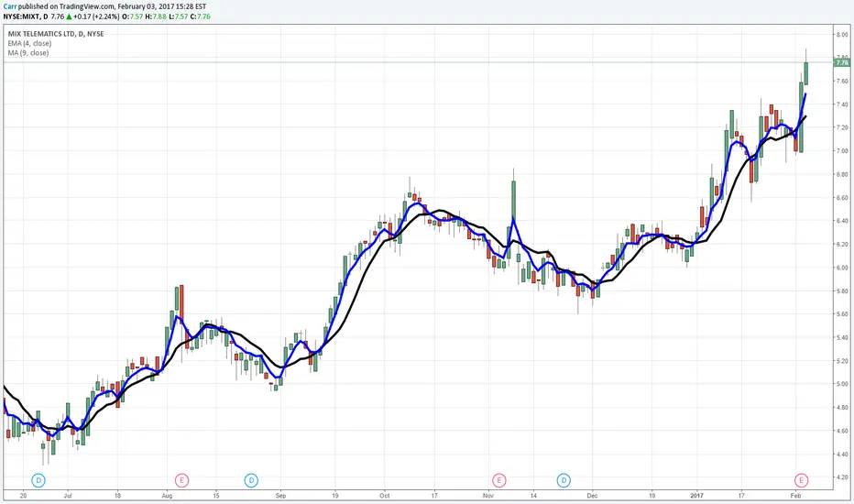
Task: Click the 5.40 price axis label
Action: tap(842, 337)
